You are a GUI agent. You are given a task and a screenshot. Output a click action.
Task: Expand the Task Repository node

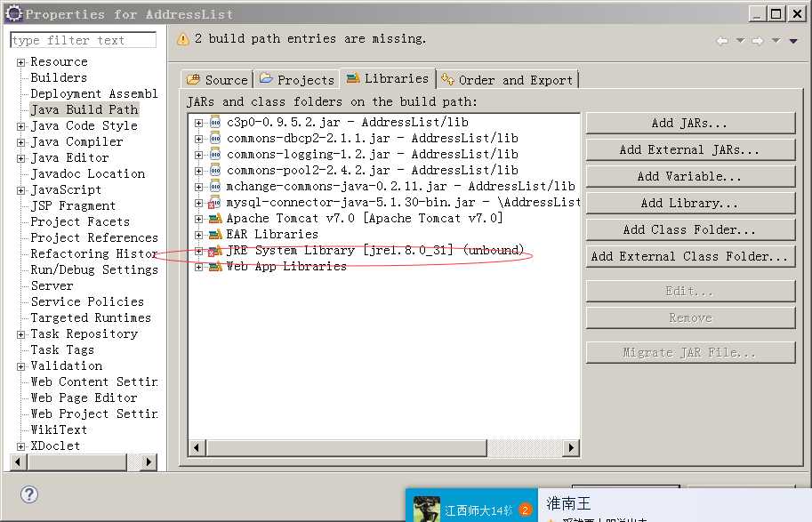[x=20, y=335]
